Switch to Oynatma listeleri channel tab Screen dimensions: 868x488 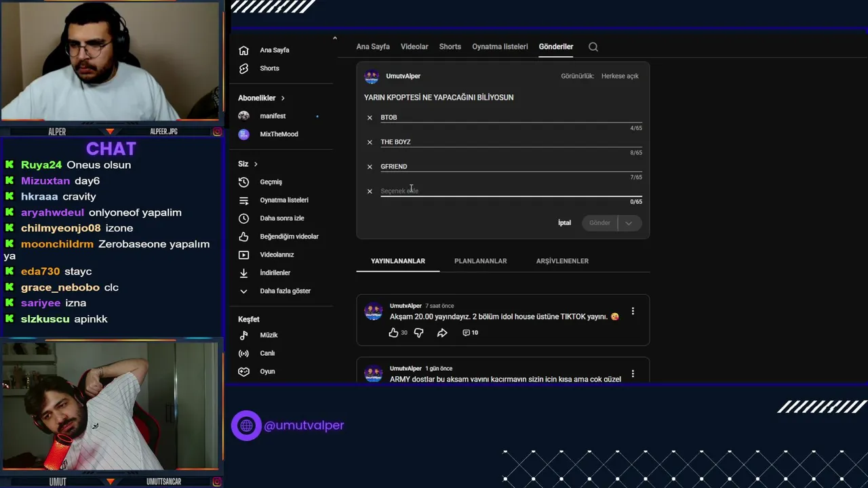(x=500, y=47)
